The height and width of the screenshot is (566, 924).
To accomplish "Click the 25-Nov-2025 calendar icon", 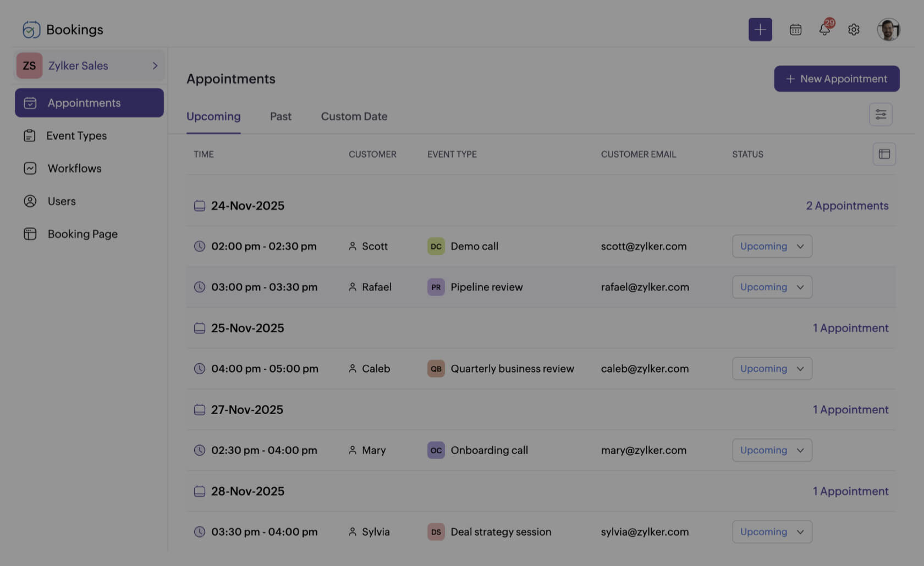I will coord(200,328).
